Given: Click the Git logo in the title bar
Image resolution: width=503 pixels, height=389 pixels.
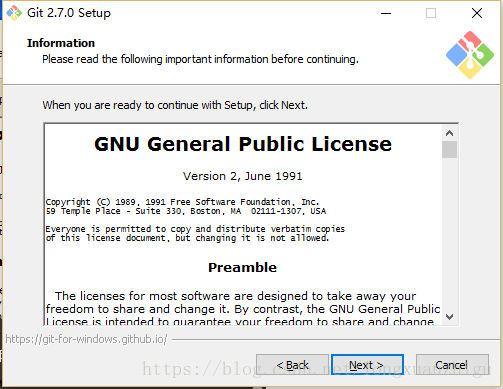Looking at the screenshot, I should coord(14,13).
